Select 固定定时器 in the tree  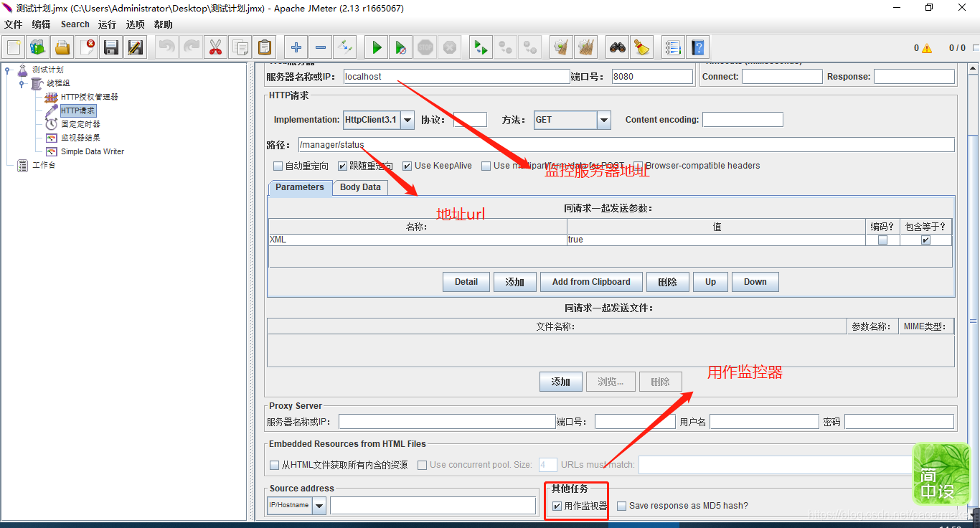[x=80, y=124]
